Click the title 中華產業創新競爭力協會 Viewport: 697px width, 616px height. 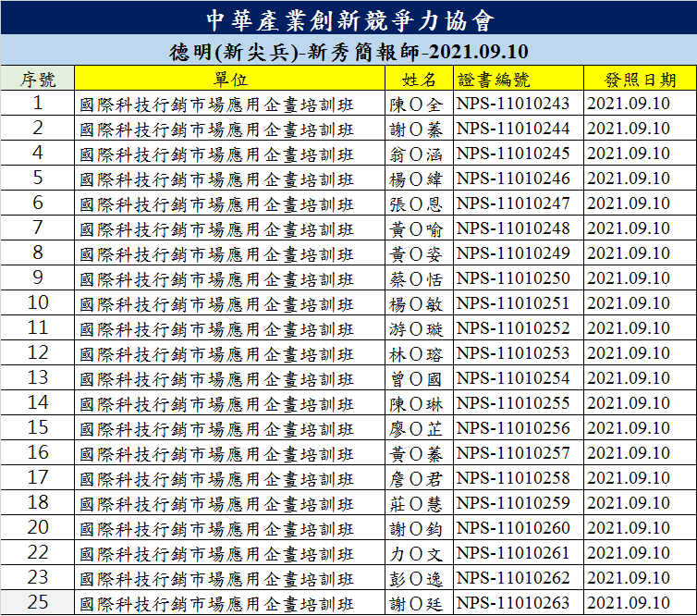349,20
